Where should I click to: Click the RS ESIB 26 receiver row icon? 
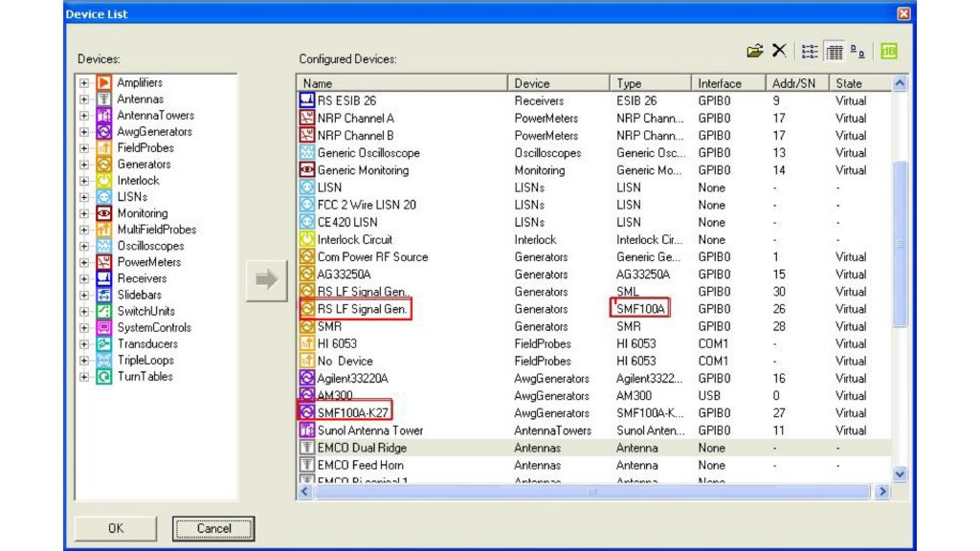point(306,99)
